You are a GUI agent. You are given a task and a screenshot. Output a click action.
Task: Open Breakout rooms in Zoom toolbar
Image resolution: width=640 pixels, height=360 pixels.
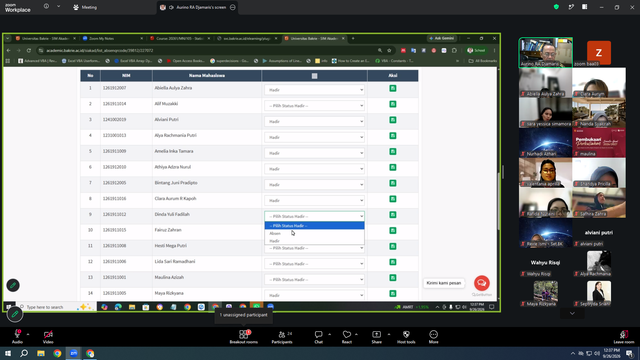244,336
